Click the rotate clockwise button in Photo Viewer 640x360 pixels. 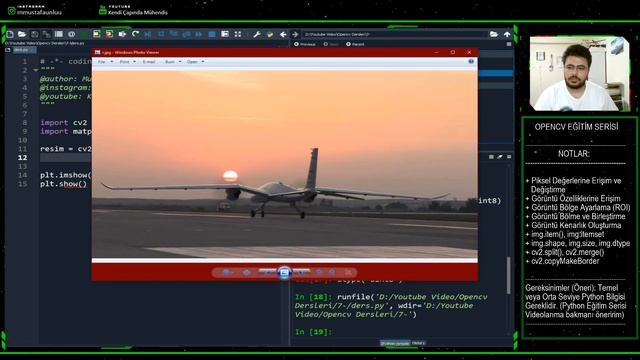click(x=332, y=272)
